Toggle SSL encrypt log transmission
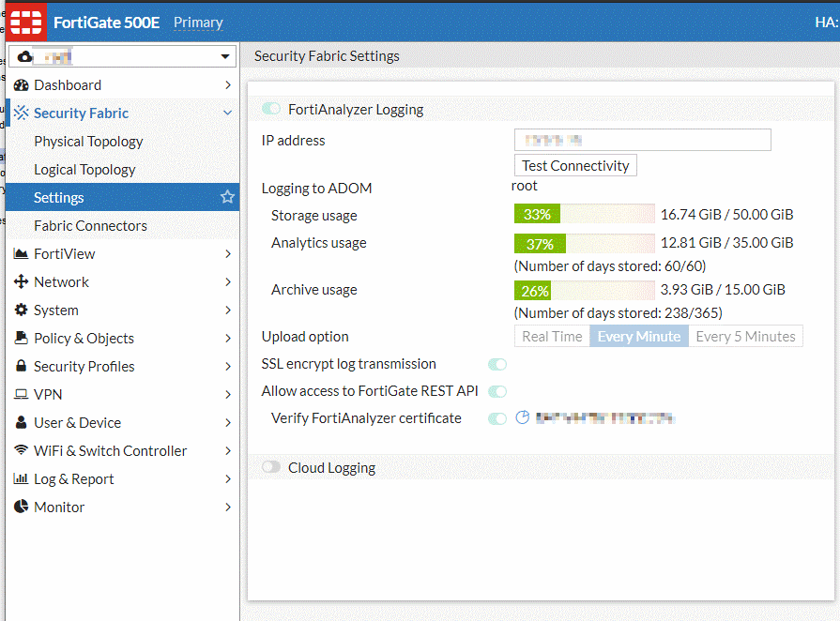The height and width of the screenshot is (621, 840). [497, 365]
